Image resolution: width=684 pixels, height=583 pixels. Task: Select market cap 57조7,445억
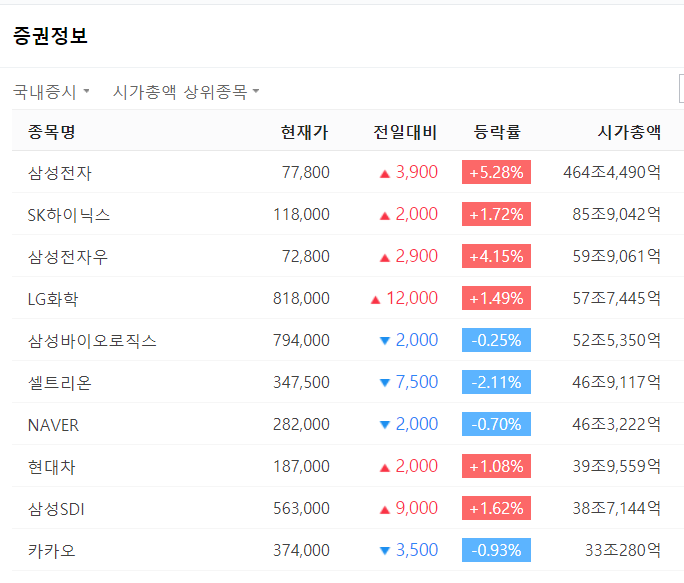point(616,298)
